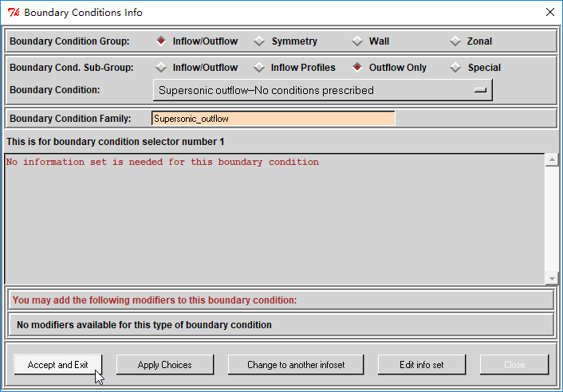This screenshot has width=563, height=392.
Task: Click the Tk icon in title bar
Action: point(12,12)
